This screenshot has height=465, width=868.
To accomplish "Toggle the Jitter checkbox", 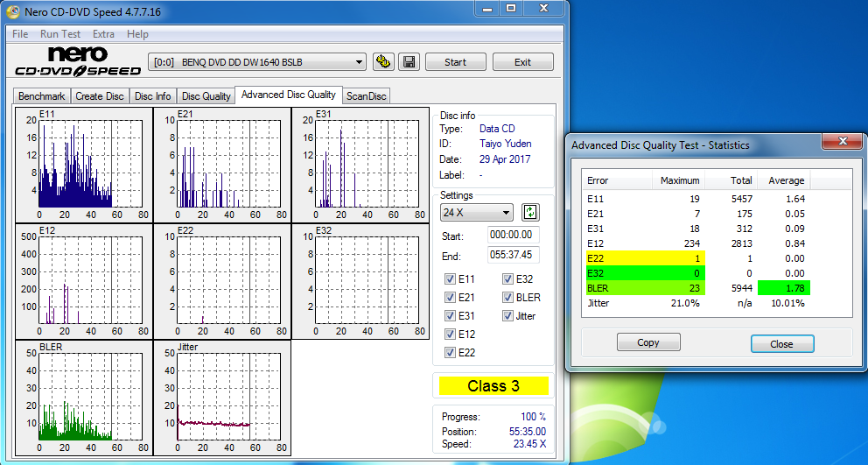I will (x=507, y=316).
